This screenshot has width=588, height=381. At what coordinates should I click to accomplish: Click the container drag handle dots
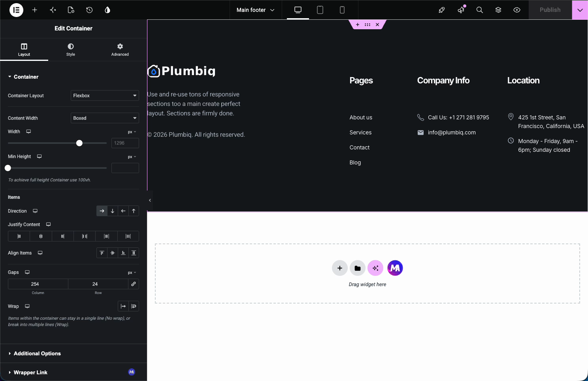[x=367, y=25]
